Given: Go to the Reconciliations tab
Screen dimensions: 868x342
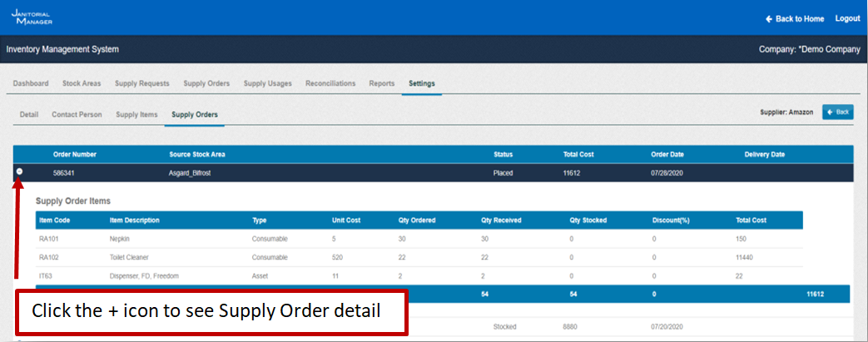Looking at the screenshot, I should coord(330,83).
